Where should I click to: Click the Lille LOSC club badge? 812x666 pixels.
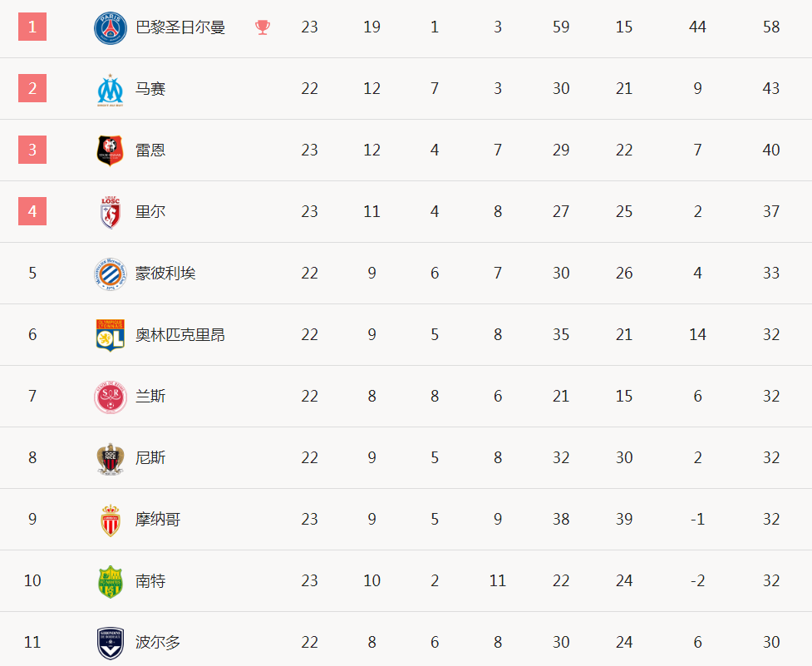pos(110,212)
